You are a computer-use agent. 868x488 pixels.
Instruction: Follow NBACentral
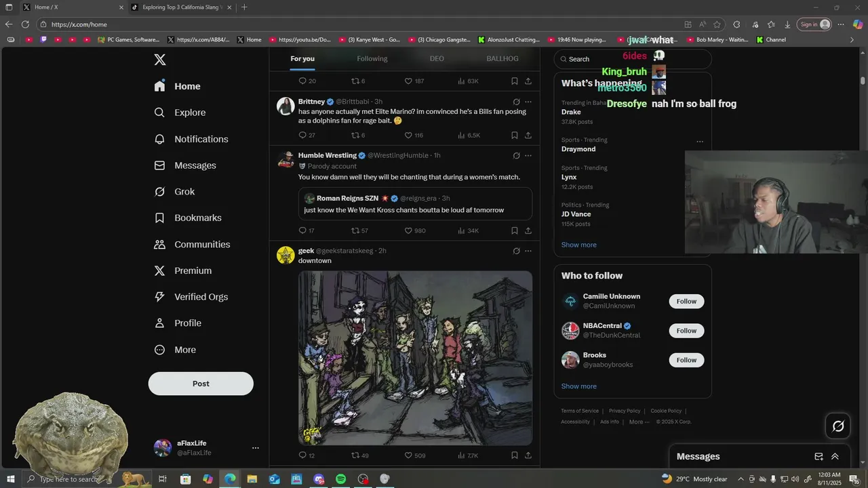(686, 331)
